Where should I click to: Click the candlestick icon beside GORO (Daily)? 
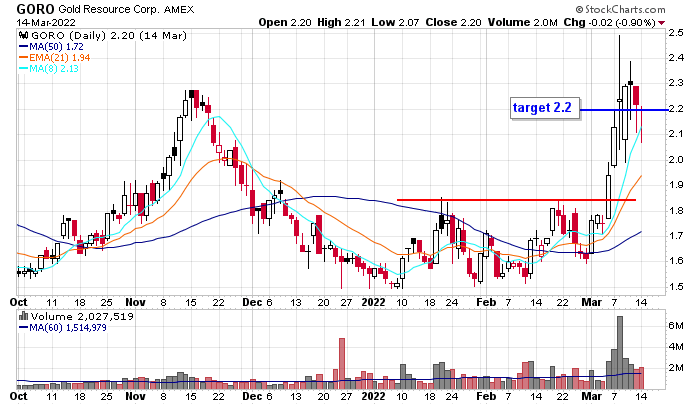(24, 36)
